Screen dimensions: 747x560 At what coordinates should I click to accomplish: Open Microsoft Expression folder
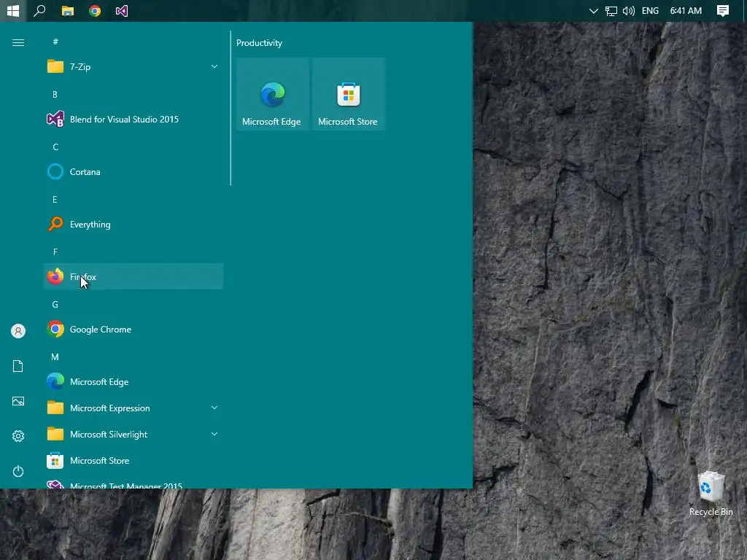pyautogui.click(x=133, y=408)
